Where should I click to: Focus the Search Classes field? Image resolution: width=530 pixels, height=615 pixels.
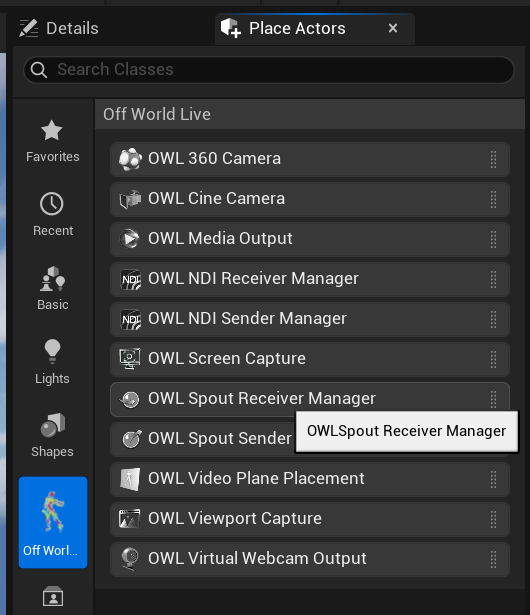coord(269,70)
